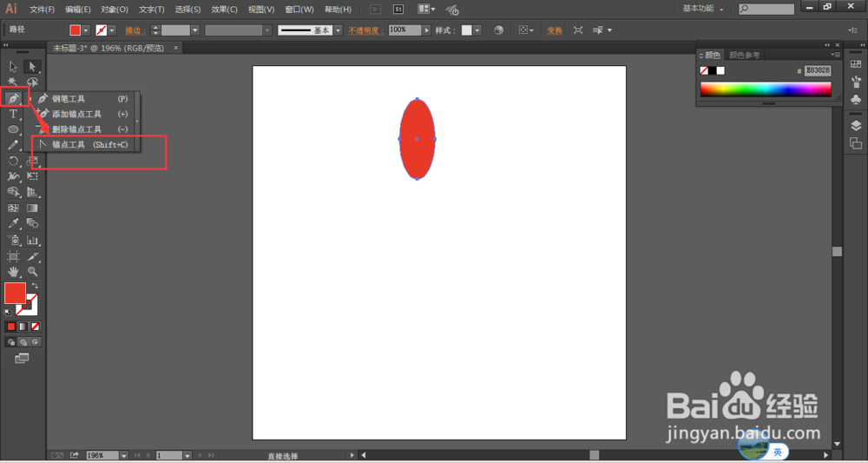The image size is (868, 463).
Task: Select the Free Transform tool
Action: click(x=32, y=176)
